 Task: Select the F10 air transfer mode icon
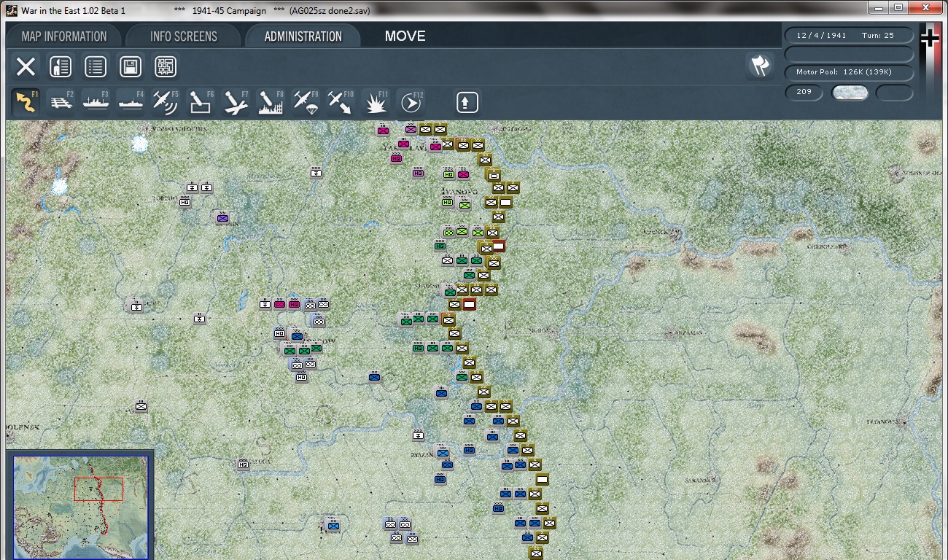[341, 102]
